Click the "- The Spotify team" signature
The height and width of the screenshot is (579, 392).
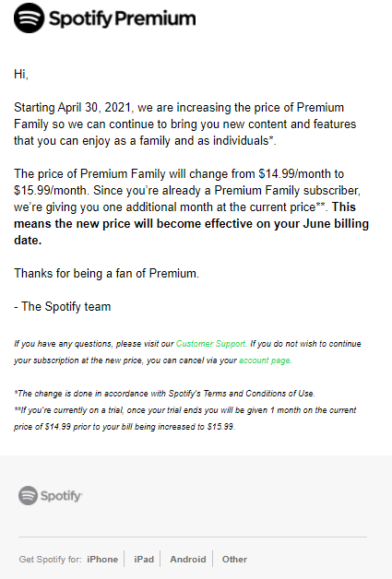pos(62,306)
